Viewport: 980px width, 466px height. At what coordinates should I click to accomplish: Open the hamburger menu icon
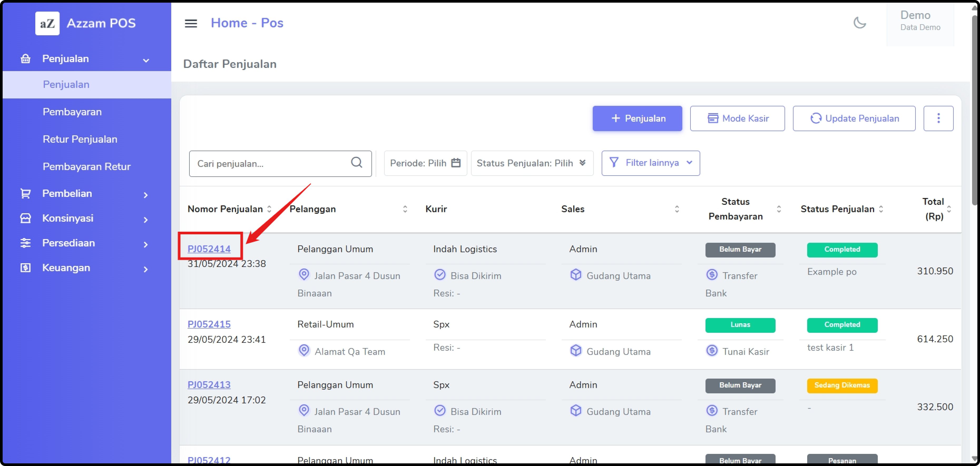pyautogui.click(x=190, y=24)
